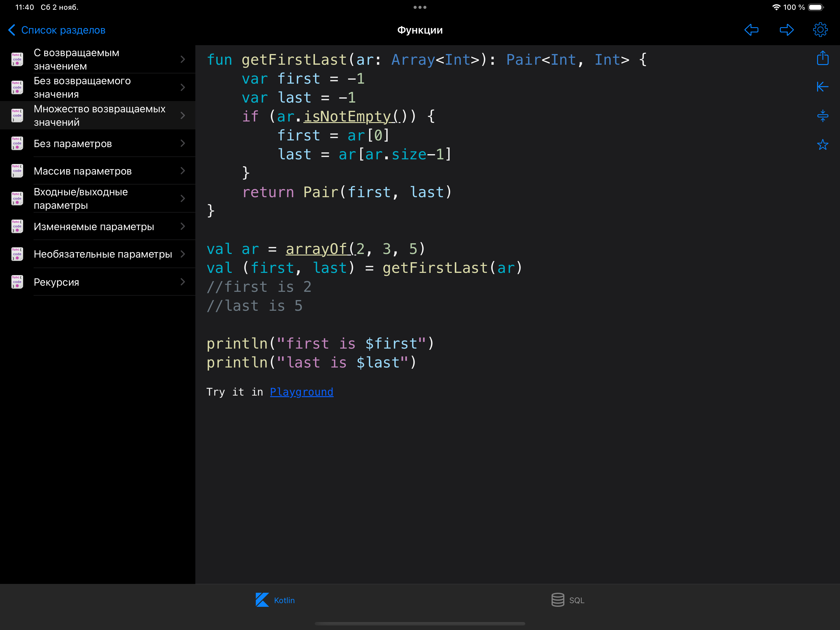Viewport: 840px width, 630px height.
Task: Open 'С возвращаемым значением' topic
Action: click(x=98, y=59)
